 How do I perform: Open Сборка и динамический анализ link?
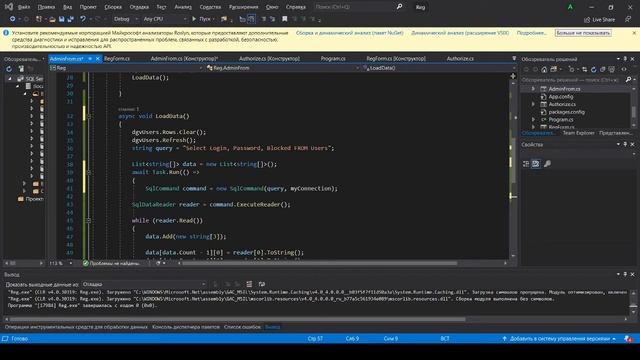pos(349,33)
